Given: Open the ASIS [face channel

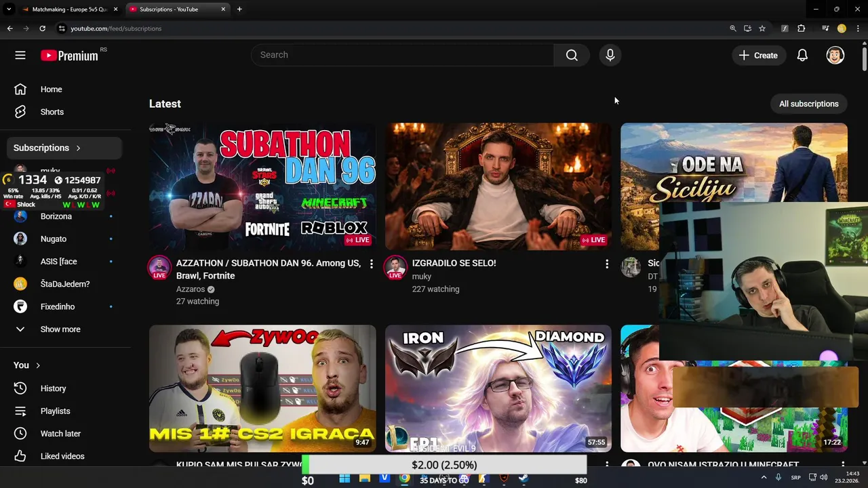Looking at the screenshot, I should click(66, 262).
